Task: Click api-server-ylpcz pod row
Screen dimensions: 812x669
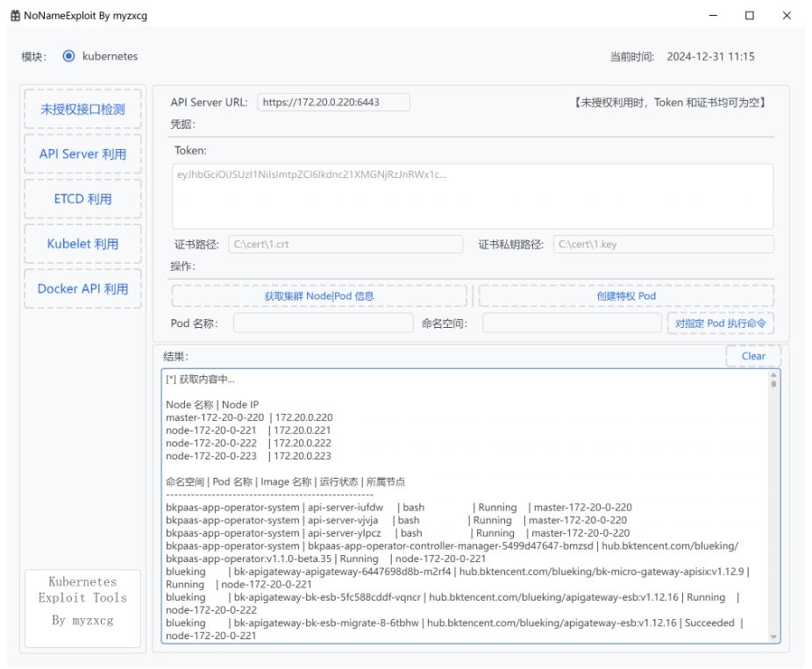Action: (x=398, y=533)
